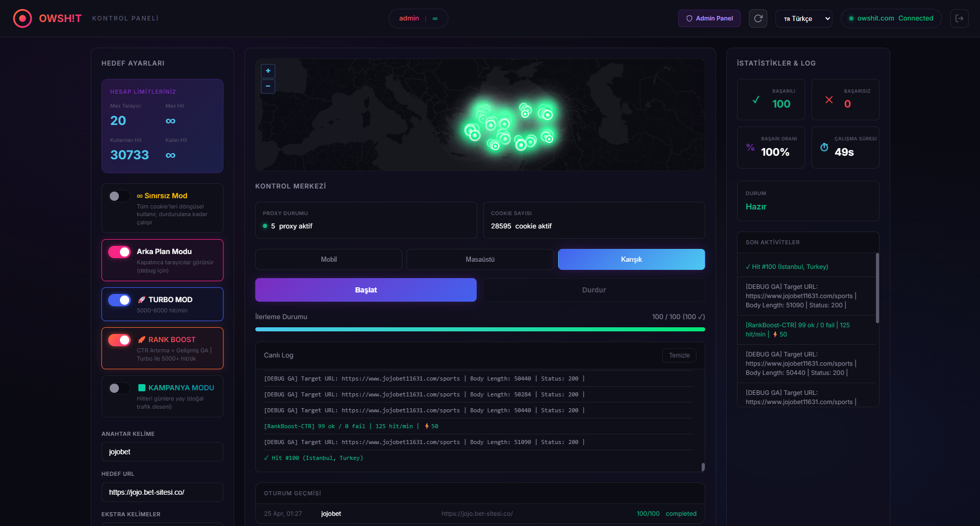Open the Admin Panel button
This screenshot has width=980, height=526.
[709, 18]
